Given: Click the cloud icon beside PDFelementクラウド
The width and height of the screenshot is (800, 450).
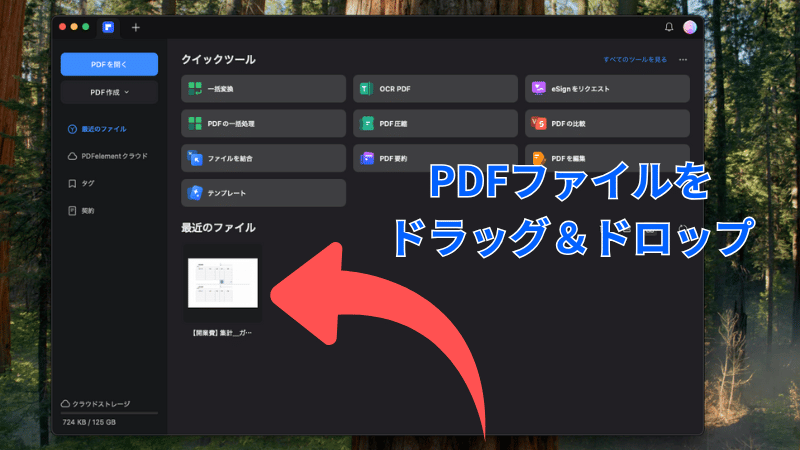Looking at the screenshot, I should [72, 156].
